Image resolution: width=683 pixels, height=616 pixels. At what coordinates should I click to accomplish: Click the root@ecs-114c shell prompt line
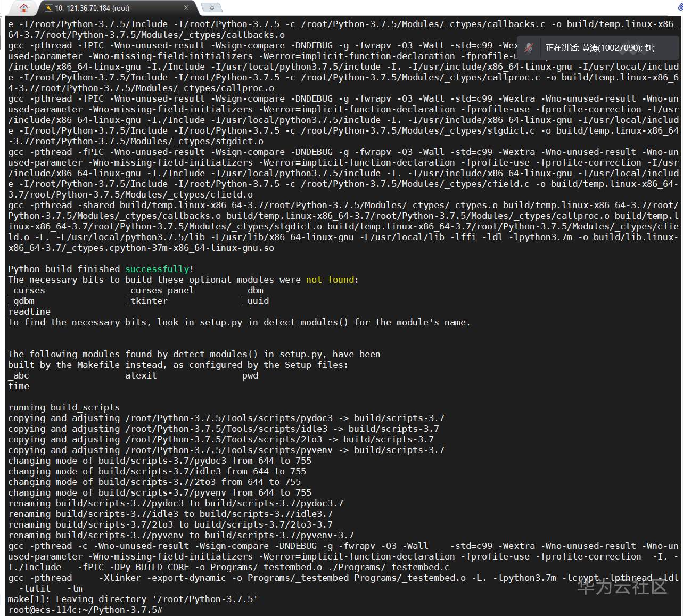(85, 610)
